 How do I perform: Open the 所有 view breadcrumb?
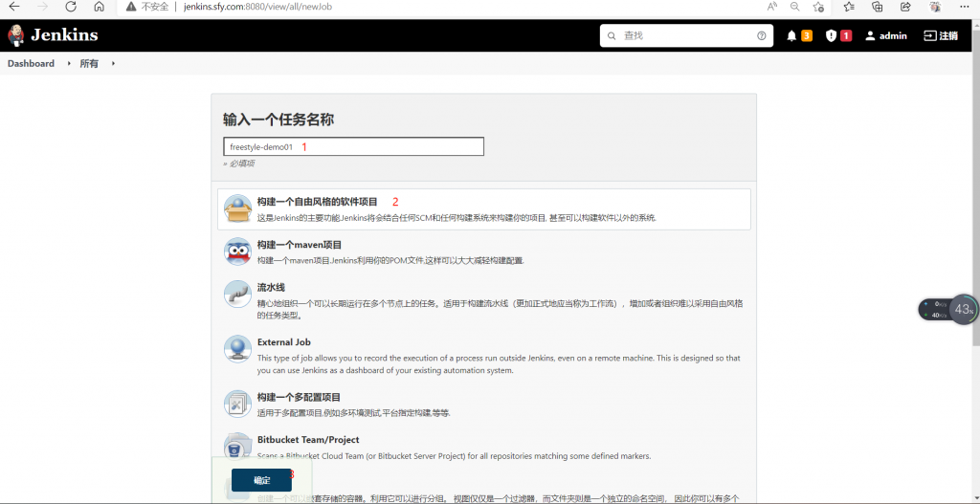89,63
